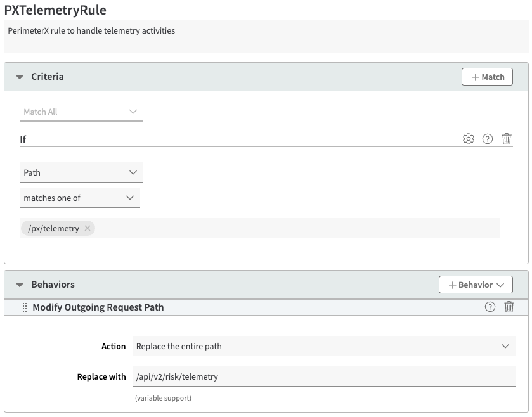Open the Action dropdown showing Replace the entire path

coord(323,346)
